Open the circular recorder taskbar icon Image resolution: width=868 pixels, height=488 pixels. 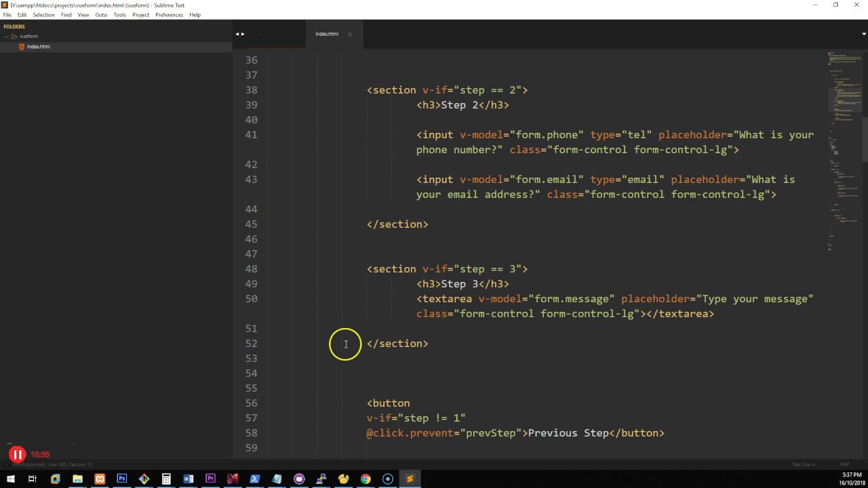click(x=388, y=479)
